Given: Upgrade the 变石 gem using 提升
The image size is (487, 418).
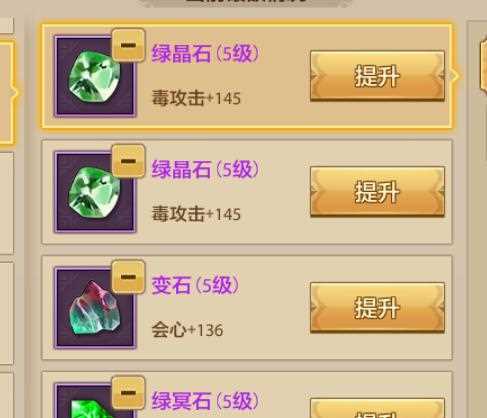Looking at the screenshot, I should (377, 307).
